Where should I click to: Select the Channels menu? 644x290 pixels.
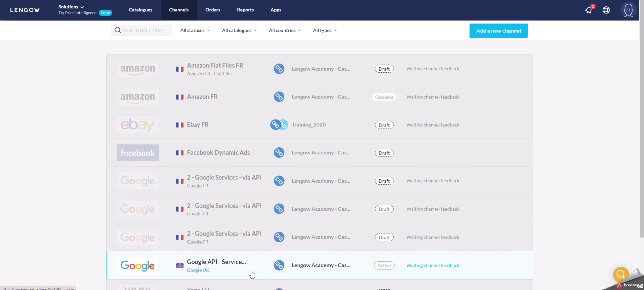click(179, 10)
